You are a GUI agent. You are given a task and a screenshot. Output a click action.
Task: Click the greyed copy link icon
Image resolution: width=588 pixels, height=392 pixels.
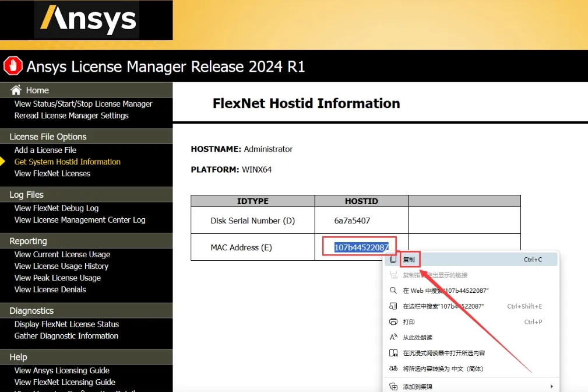(x=393, y=275)
